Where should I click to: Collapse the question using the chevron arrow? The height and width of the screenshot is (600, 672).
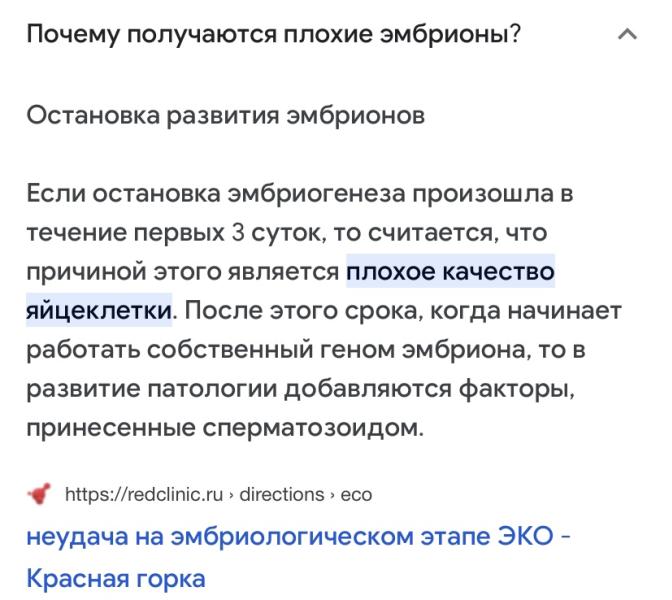[x=627, y=34]
